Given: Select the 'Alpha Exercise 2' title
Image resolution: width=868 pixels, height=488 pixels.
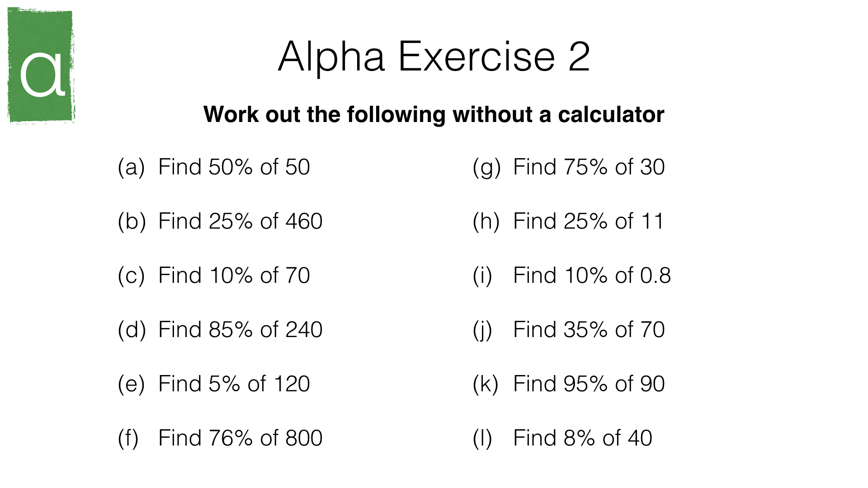Looking at the screenshot, I should (434, 57).
